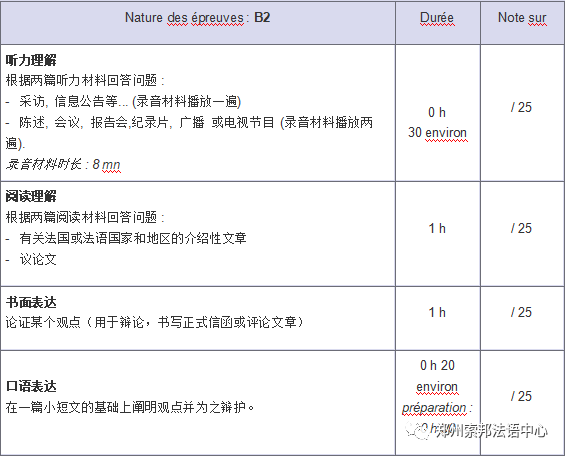Click the '/ 25' score in the 书面表达 row

521,312
